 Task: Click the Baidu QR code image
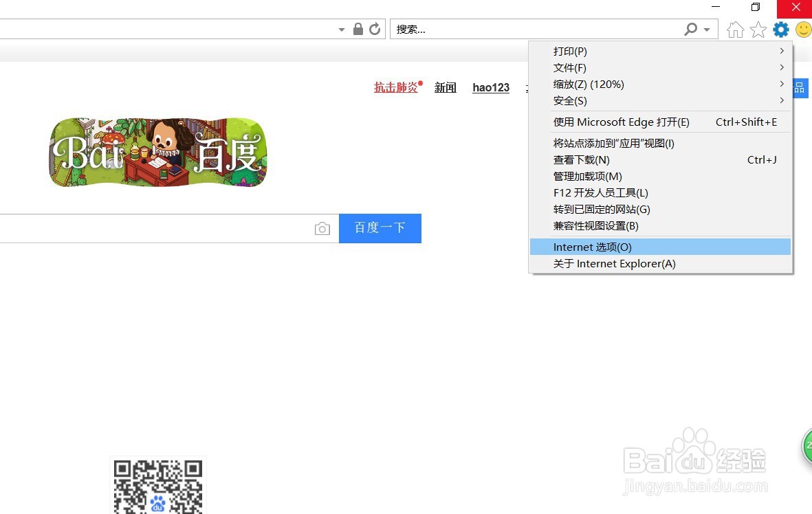pyautogui.click(x=158, y=486)
